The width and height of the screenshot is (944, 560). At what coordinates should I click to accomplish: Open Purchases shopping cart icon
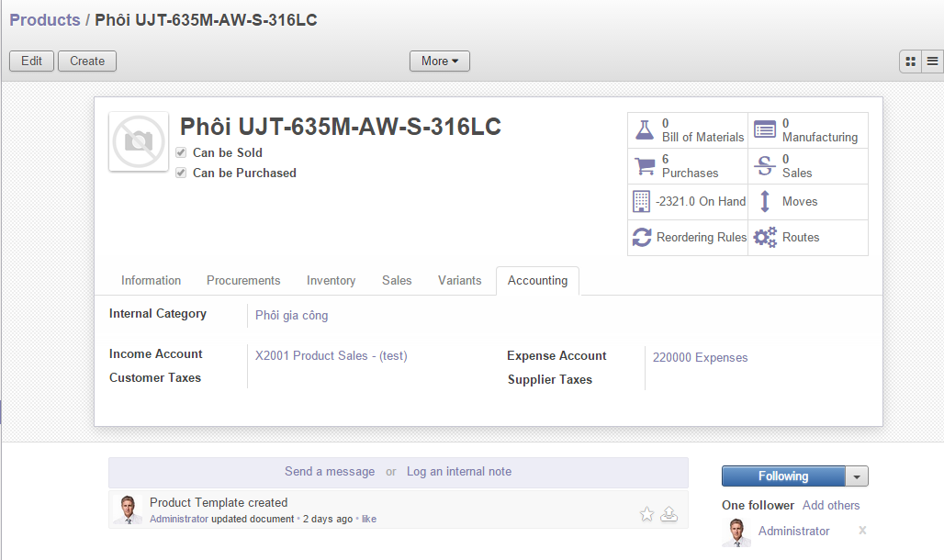(x=644, y=166)
